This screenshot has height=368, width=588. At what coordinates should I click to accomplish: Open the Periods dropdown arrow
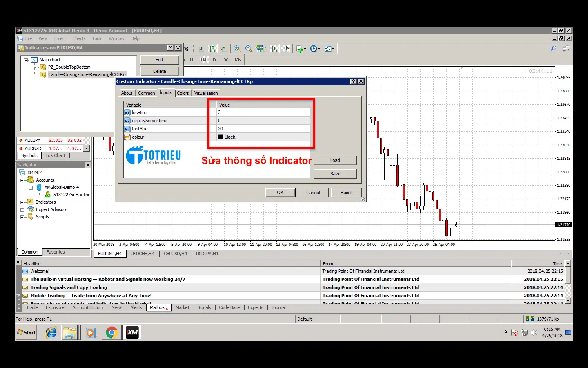tap(319, 49)
